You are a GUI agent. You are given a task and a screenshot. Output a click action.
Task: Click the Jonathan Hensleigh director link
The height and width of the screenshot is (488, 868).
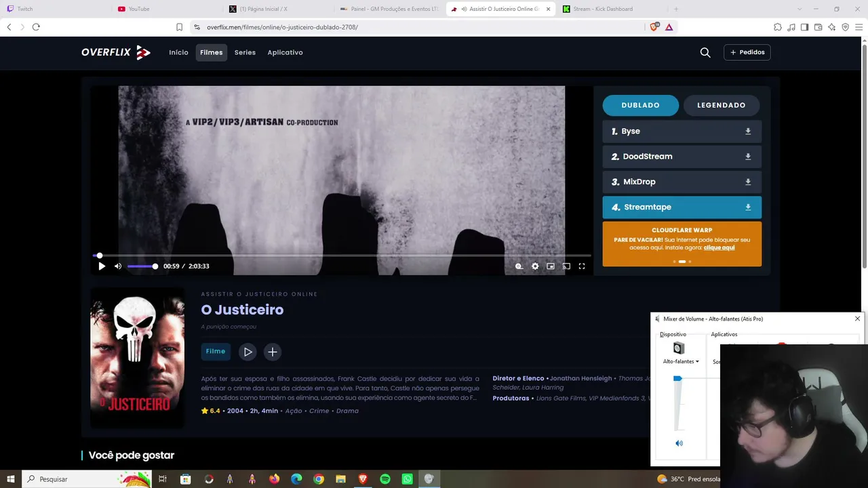580,378
